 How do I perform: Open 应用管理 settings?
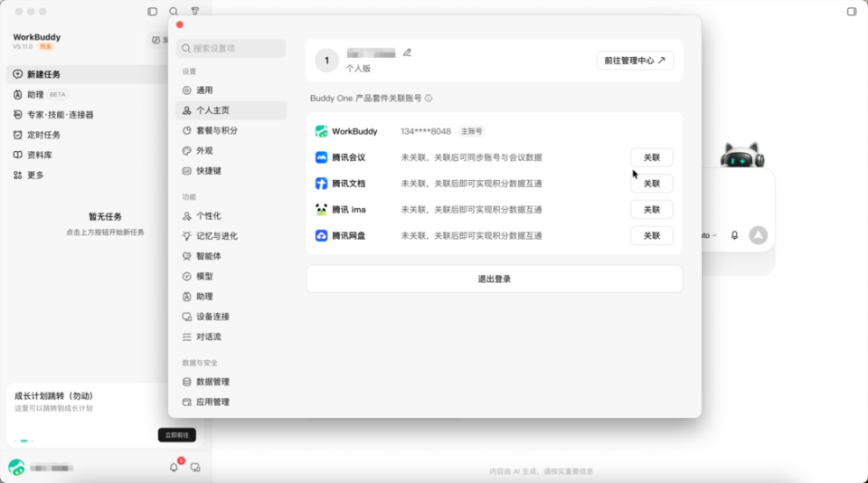pos(231,402)
